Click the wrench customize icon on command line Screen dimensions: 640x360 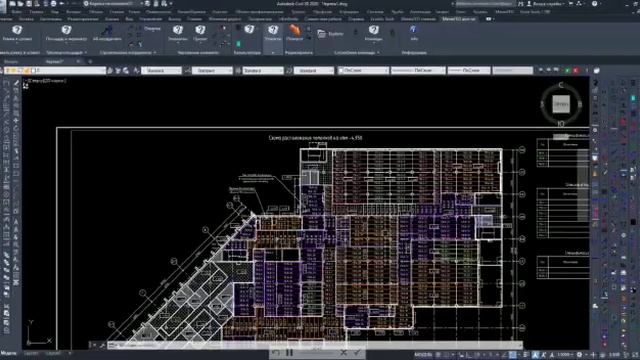coord(102,345)
